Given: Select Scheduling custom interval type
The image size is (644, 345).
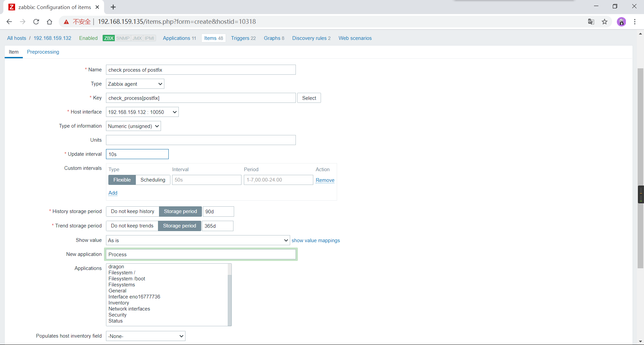Looking at the screenshot, I should click(153, 180).
